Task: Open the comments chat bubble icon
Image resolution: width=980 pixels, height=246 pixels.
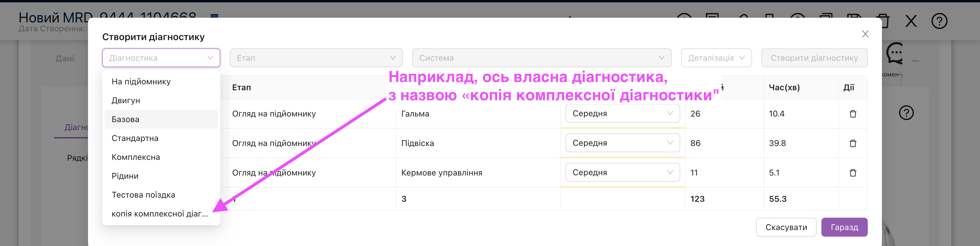Action: tap(894, 53)
